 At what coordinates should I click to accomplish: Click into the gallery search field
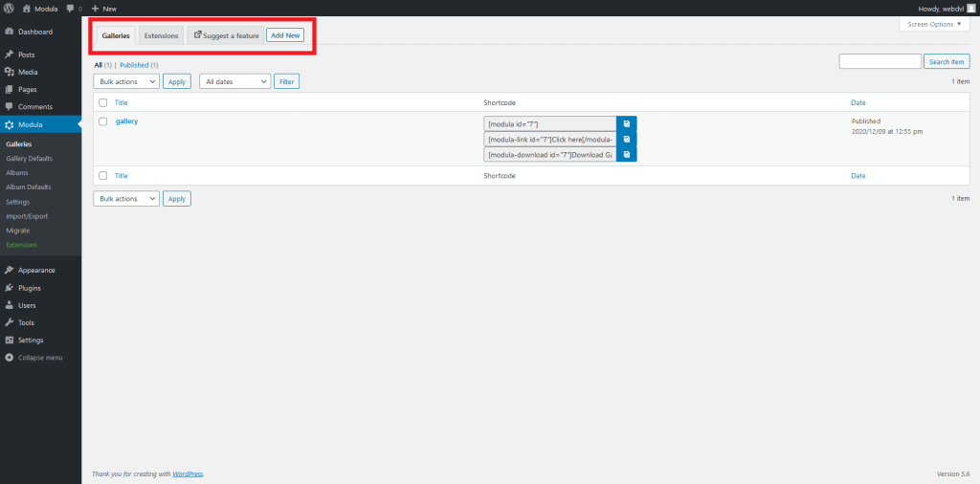[x=880, y=62]
